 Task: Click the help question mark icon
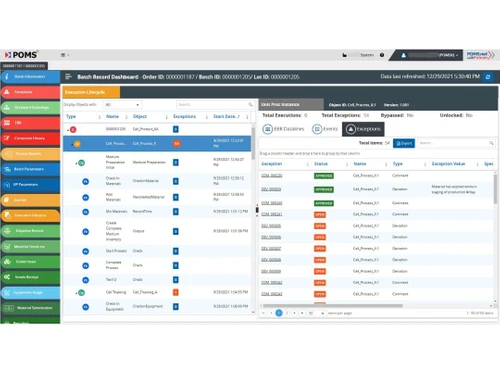pyautogui.click(x=382, y=55)
